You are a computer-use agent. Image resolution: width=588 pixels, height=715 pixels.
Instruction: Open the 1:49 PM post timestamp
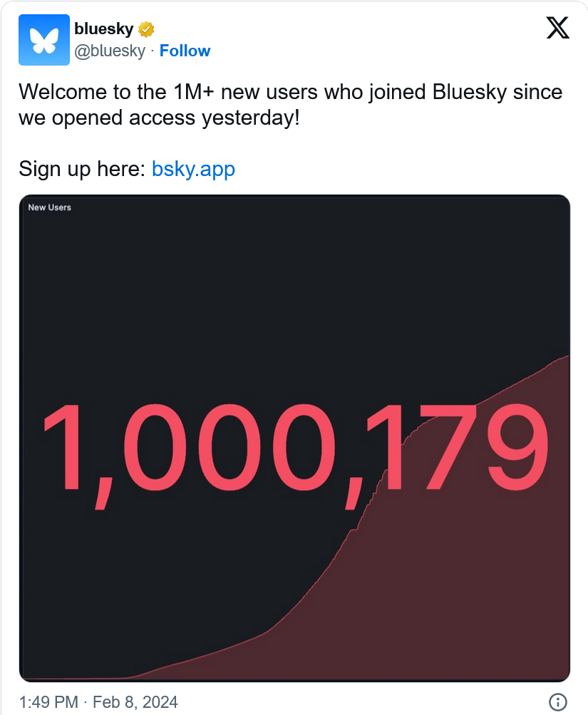coord(48,701)
